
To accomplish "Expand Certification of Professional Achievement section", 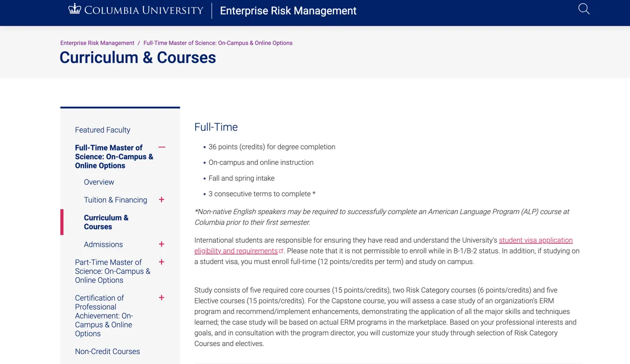I will point(161,298).
